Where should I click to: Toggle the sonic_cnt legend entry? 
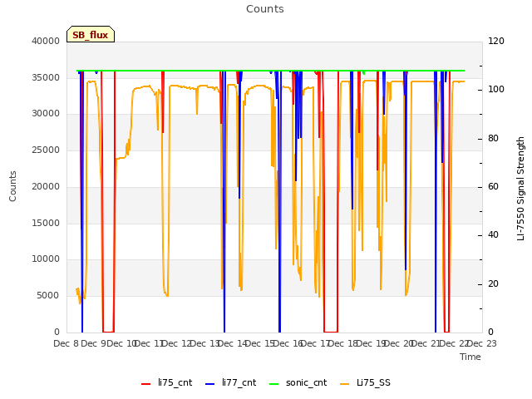pos(298,383)
